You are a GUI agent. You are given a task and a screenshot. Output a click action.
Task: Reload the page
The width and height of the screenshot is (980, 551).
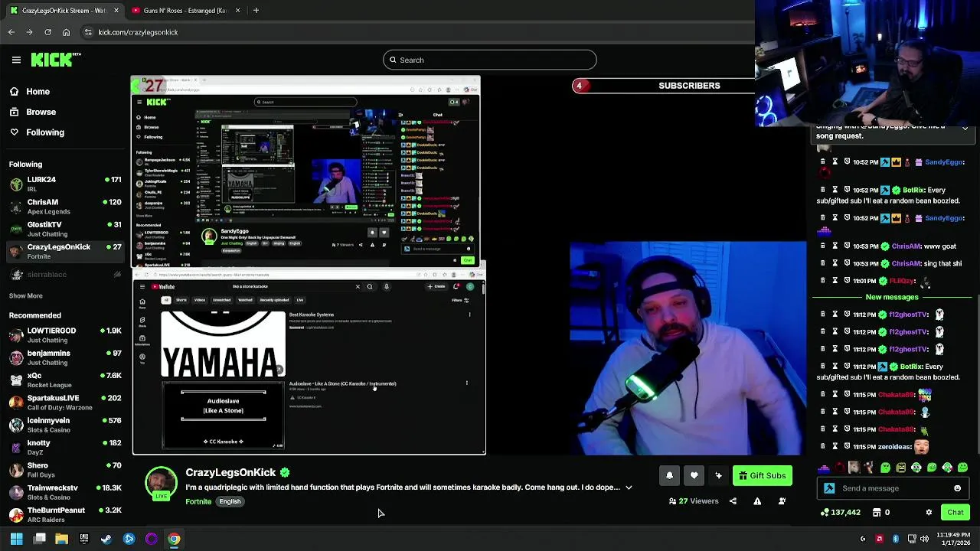tap(47, 32)
